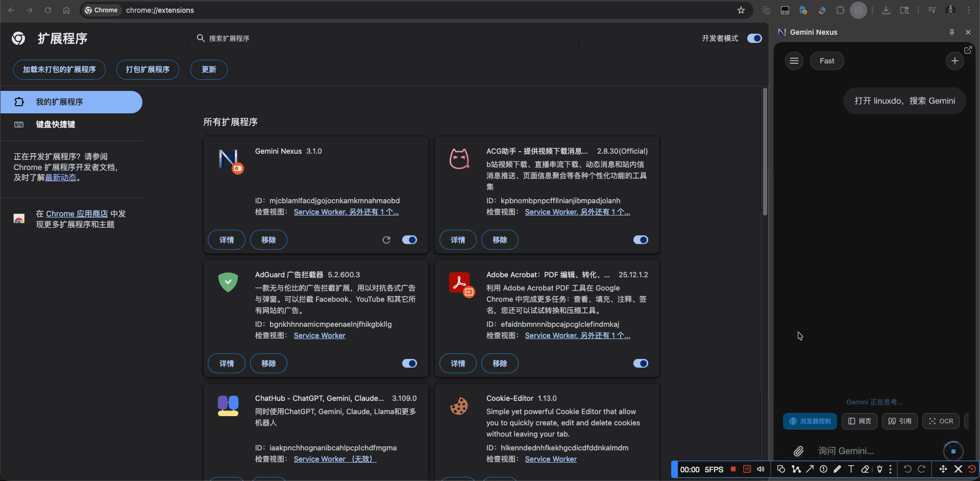Click 加载未打包的扩展程序 button
The height and width of the screenshot is (481, 980).
59,69
